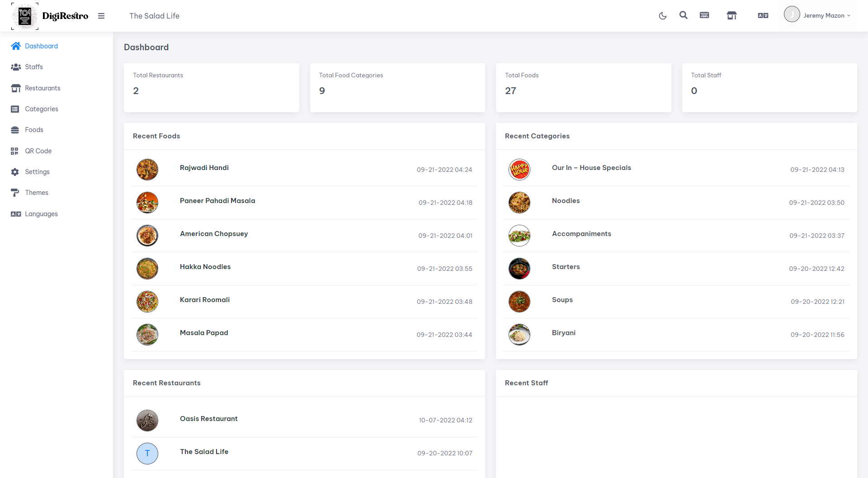Click the DigiRestro logo
This screenshot has height=478, width=868.
pos(50,16)
